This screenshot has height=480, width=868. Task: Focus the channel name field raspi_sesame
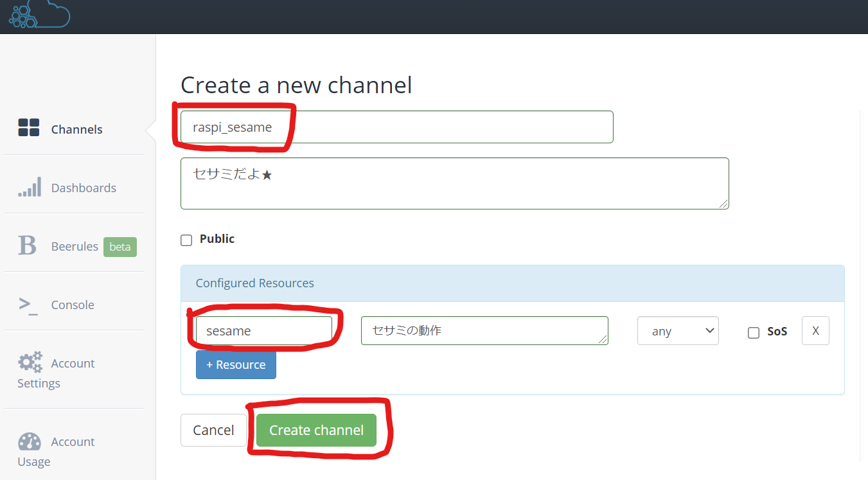tap(397, 127)
